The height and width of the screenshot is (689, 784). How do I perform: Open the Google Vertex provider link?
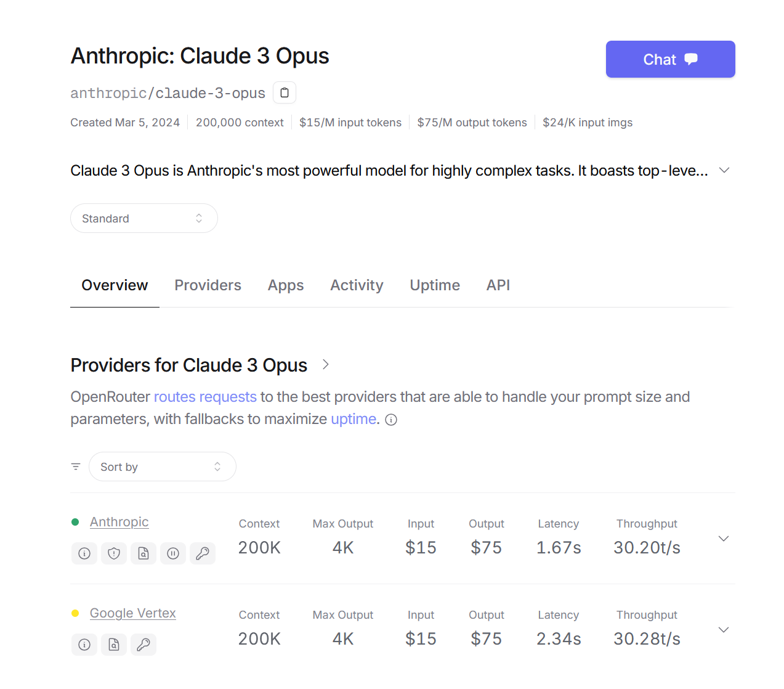click(133, 613)
